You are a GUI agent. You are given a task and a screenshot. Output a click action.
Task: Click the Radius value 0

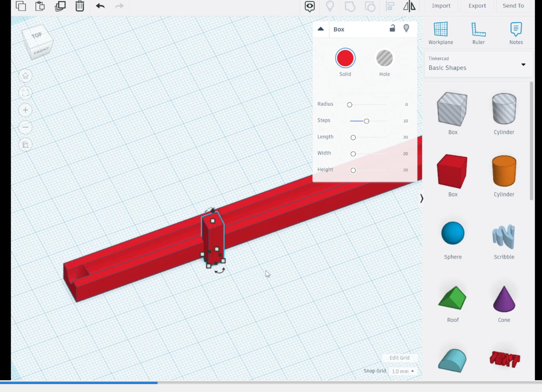coord(406,105)
